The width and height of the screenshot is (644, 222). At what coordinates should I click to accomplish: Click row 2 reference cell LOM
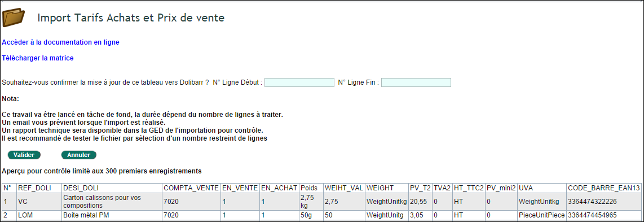pyautogui.click(x=39, y=215)
